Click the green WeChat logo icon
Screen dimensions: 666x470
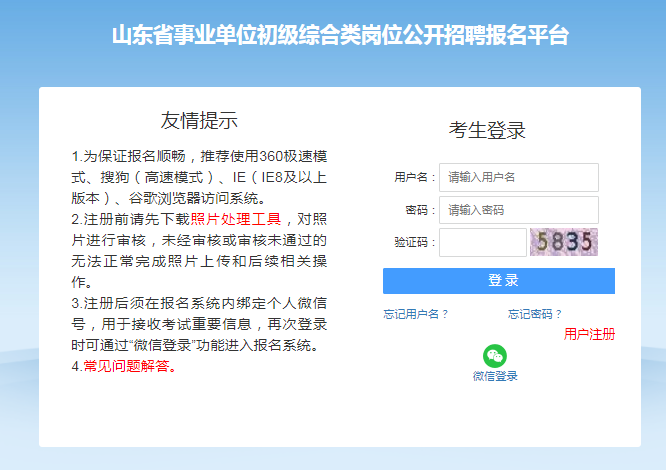(495, 355)
